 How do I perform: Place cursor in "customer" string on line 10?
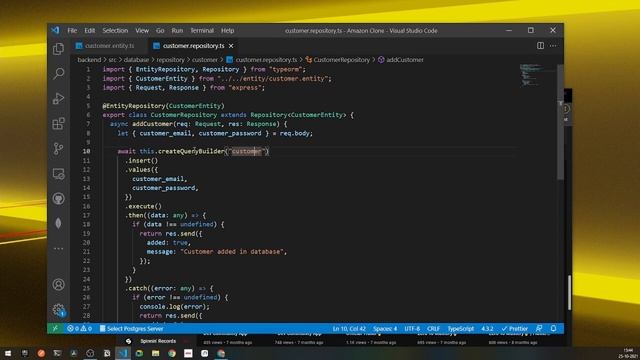pyautogui.click(x=247, y=151)
